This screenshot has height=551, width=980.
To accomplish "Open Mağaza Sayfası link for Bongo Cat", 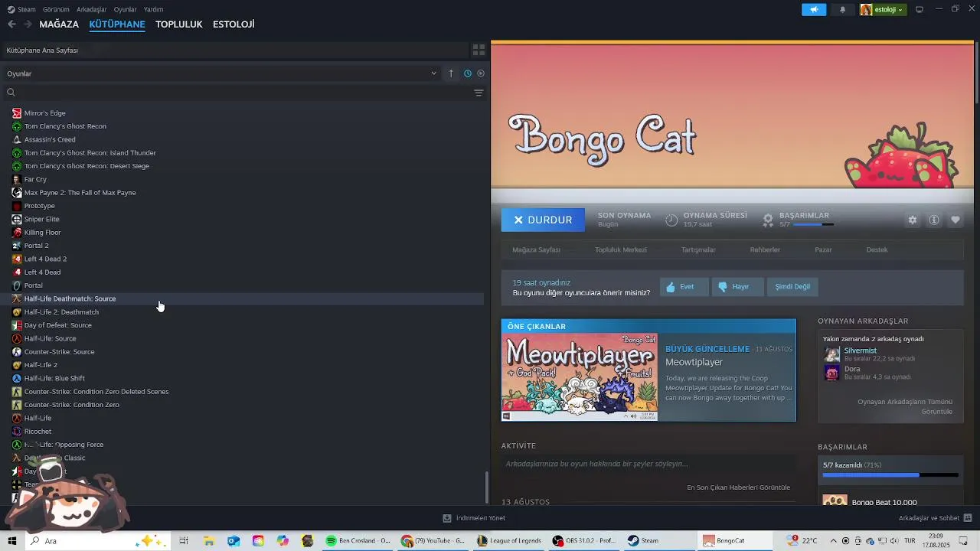I will pos(536,249).
